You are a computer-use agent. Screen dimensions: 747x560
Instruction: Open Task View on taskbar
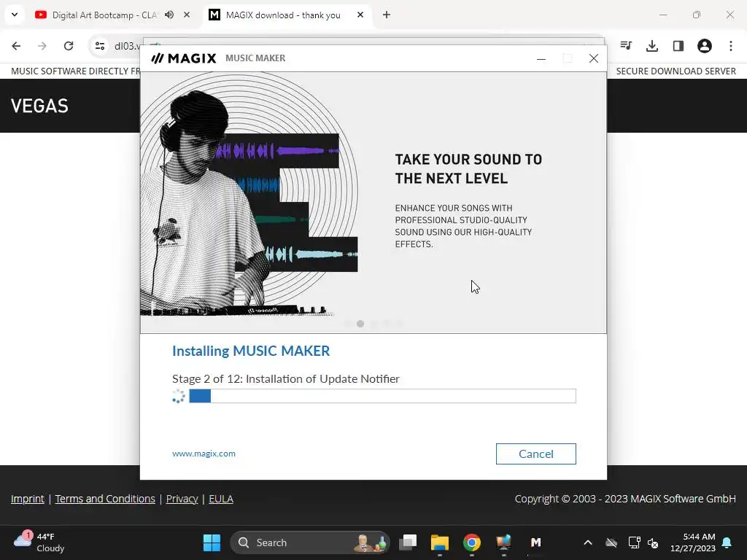[408, 542]
